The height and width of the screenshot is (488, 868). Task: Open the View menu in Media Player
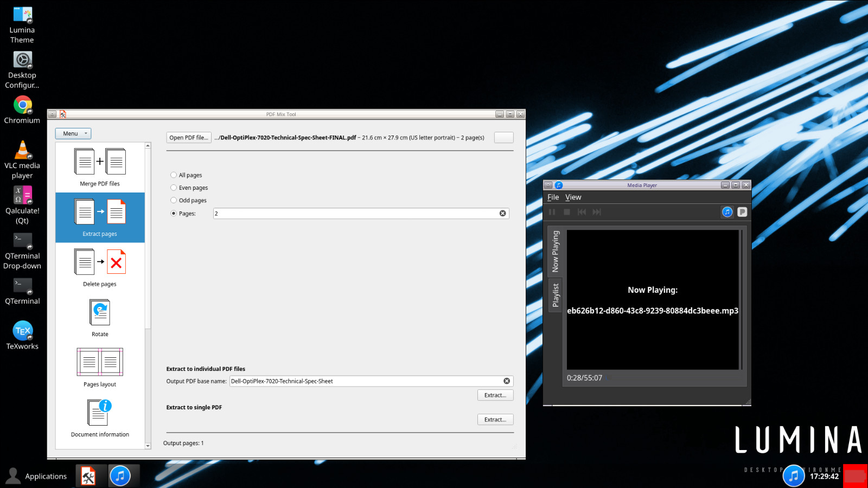(x=573, y=197)
